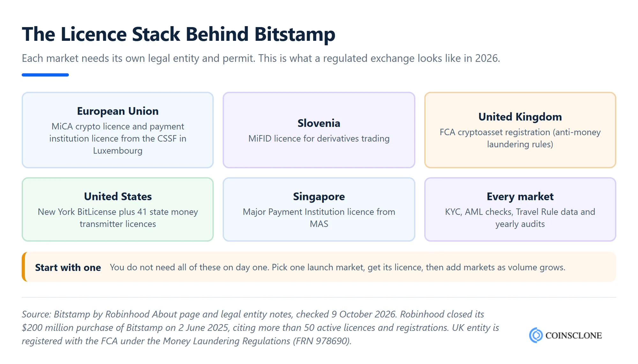Select the United Kingdom card heading
The height and width of the screenshot is (364, 638).
520,117
